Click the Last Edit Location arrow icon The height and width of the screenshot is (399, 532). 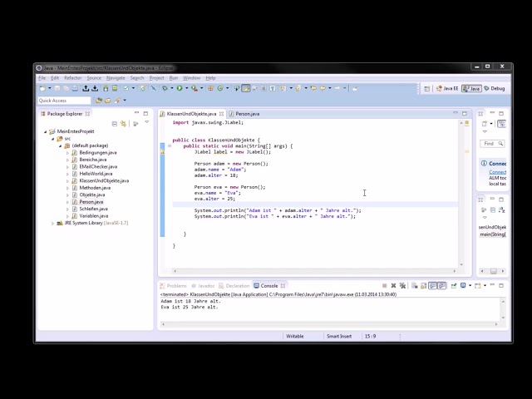[313, 88]
